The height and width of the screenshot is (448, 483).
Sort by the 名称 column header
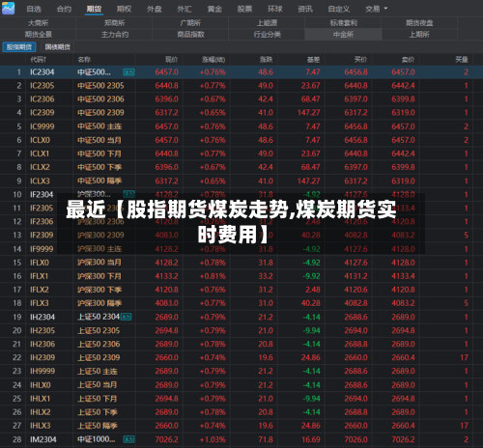pyautogui.click(x=84, y=60)
